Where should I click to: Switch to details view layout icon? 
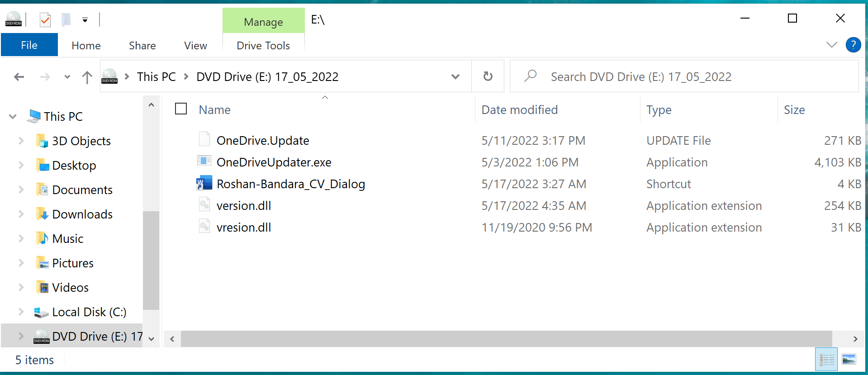[x=826, y=360]
